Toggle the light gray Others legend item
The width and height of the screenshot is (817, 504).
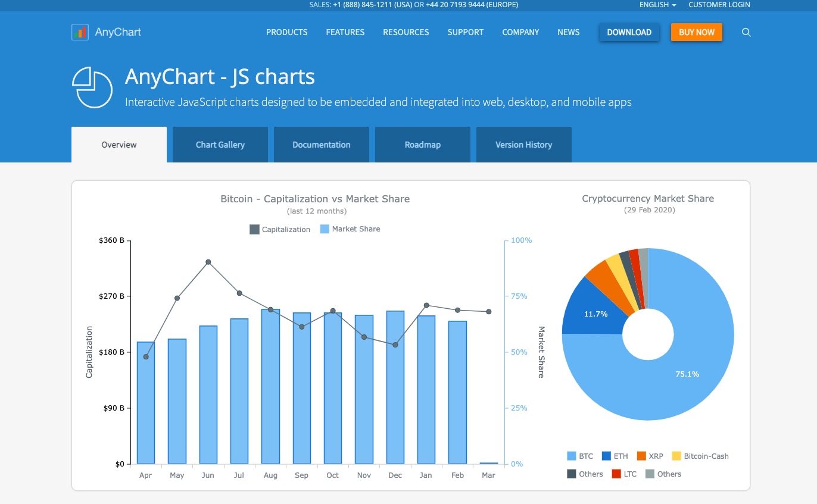click(x=663, y=474)
